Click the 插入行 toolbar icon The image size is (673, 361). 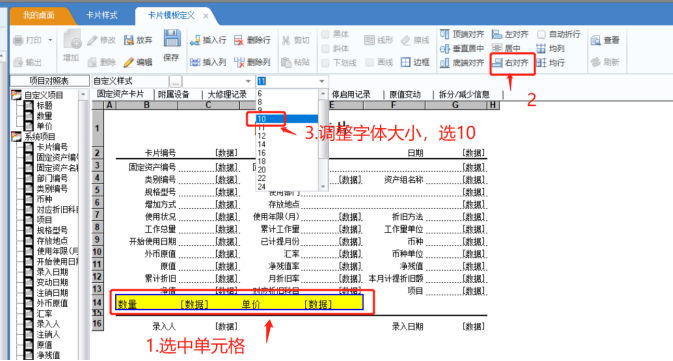(x=195, y=40)
